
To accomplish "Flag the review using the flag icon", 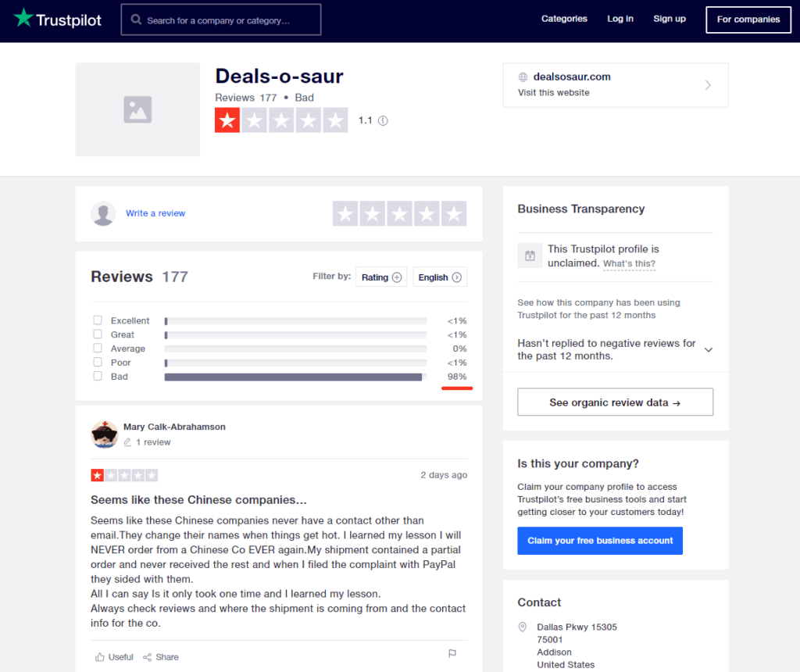I will tap(452, 653).
